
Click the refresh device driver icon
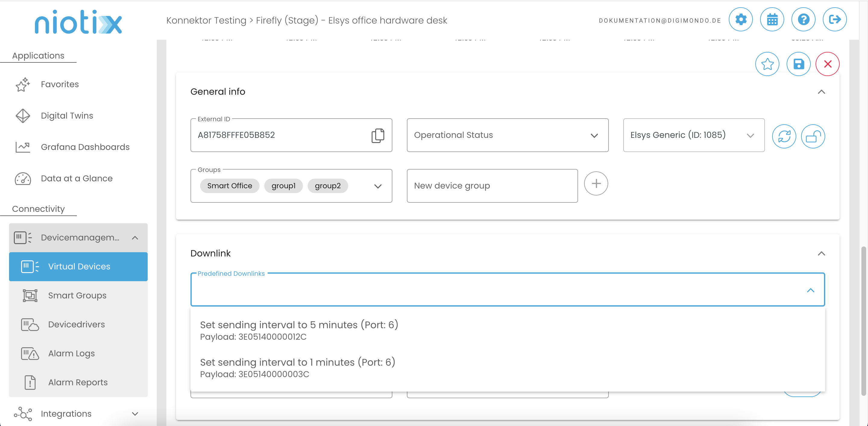pyautogui.click(x=784, y=136)
